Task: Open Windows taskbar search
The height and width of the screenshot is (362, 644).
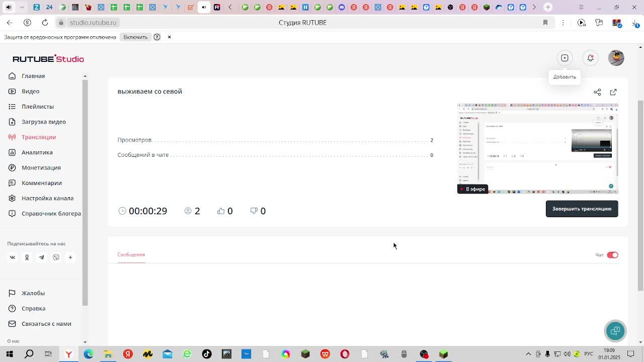Action: (29, 354)
